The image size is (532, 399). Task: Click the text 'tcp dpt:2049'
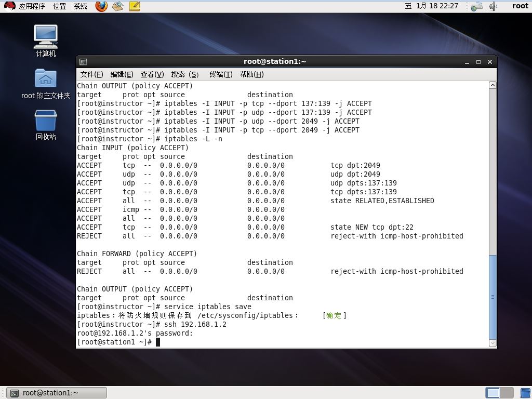click(x=355, y=166)
